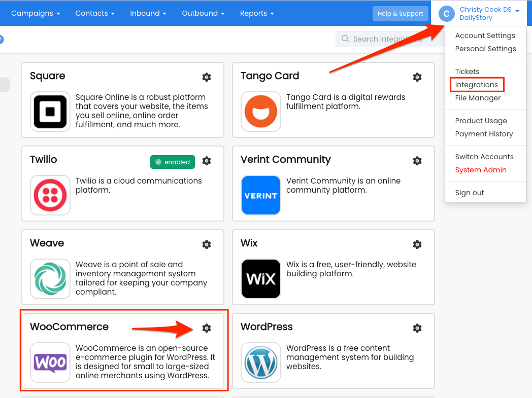Click the Tango Card orange logo
This screenshot has height=398, width=532.
(x=261, y=112)
